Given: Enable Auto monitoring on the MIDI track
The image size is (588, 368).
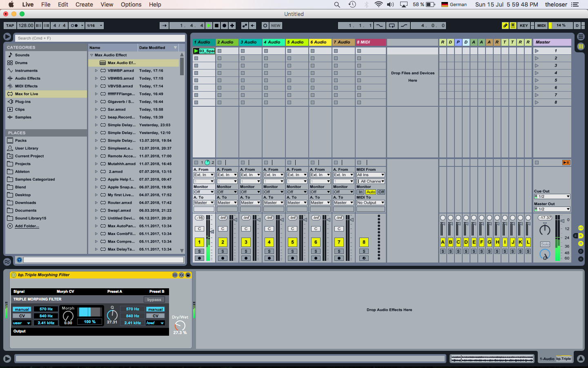Looking at the screenshot, I should click(371, 192).
